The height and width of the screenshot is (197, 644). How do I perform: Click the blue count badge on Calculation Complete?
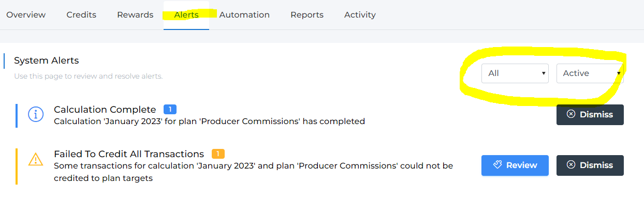pyautogui.click(x=170, y=110)
